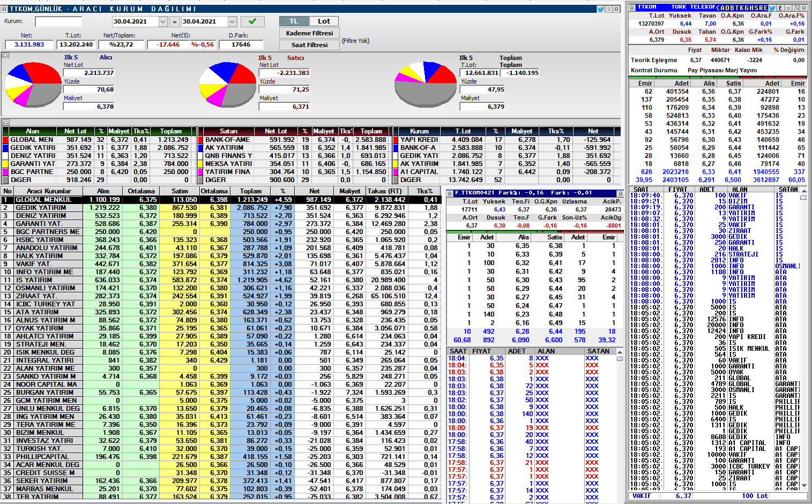This screenshot has width=812, height=504.
Task: Switch display to TL mode
Action: [x=294, y=21]
